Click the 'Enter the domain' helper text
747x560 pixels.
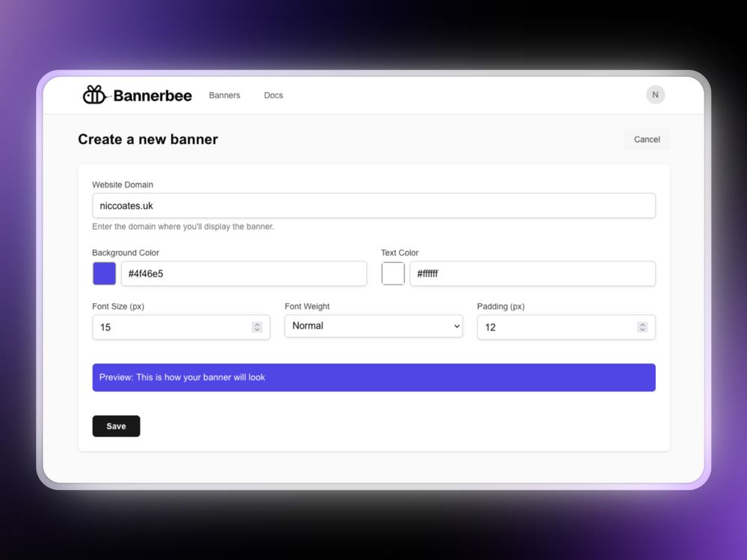coord(183,227)
